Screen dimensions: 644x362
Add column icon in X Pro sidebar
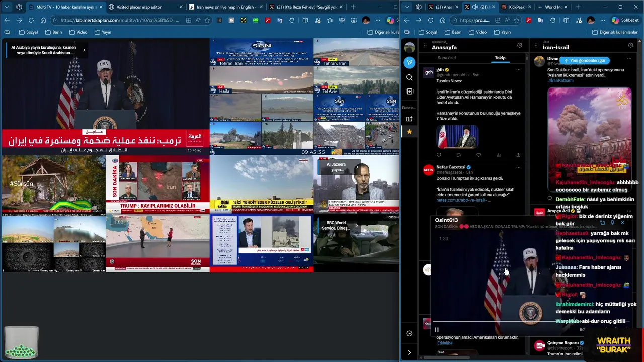pos(409,92)
